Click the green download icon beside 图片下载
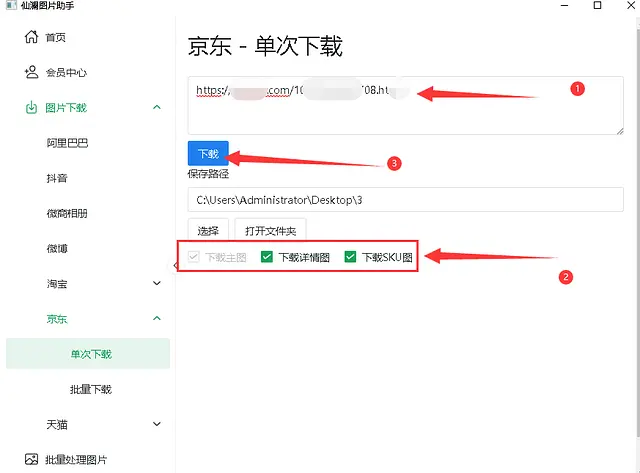Viewport: 640px width, 473px height. (31, 108)
